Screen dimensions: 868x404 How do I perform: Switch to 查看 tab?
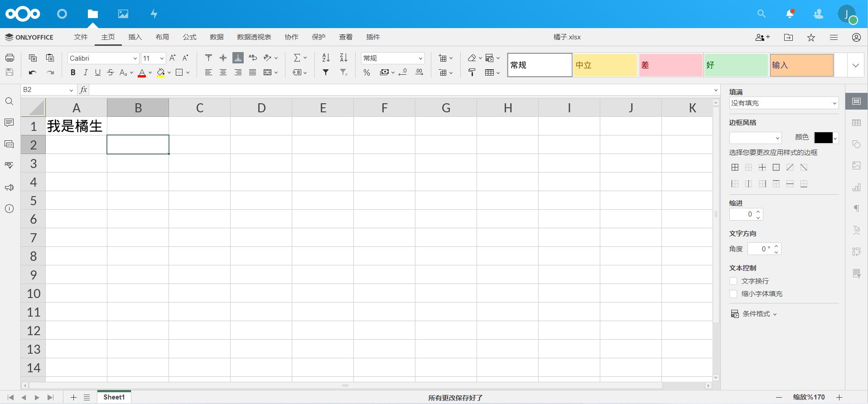[346, 37]
